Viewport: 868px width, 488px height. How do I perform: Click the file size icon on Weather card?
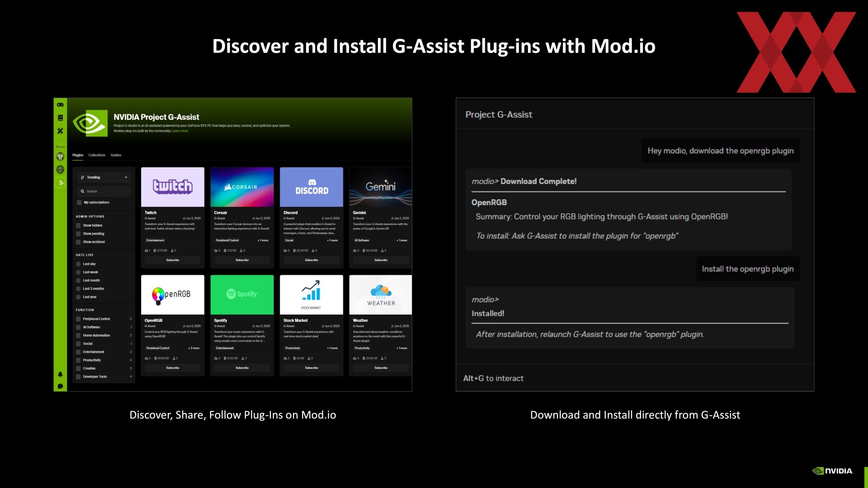click(364, 358)
